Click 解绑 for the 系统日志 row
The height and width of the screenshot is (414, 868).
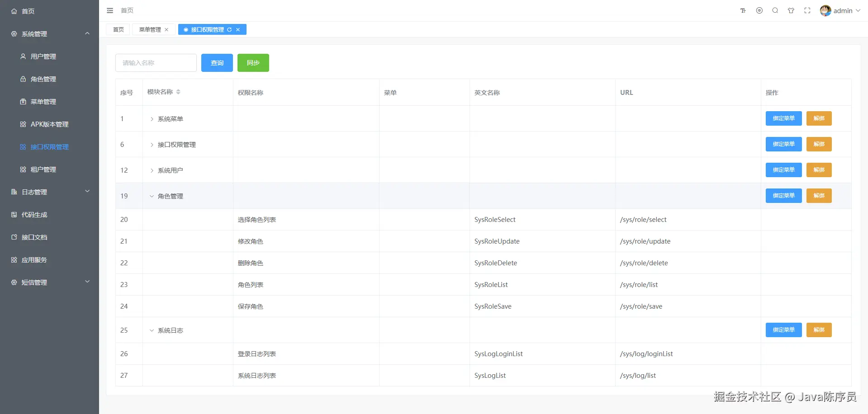point(819,330)
